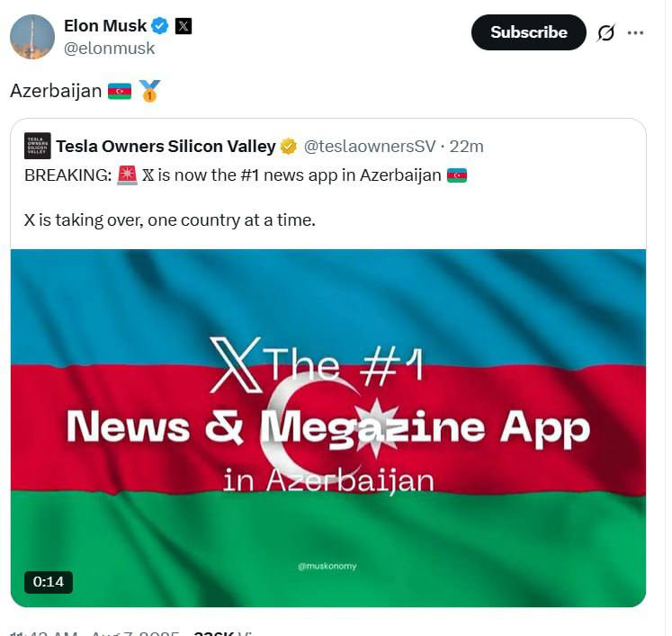Click the Subscribe button
Viewport: 672px width, 636px height.
click(x=528, y=32)
